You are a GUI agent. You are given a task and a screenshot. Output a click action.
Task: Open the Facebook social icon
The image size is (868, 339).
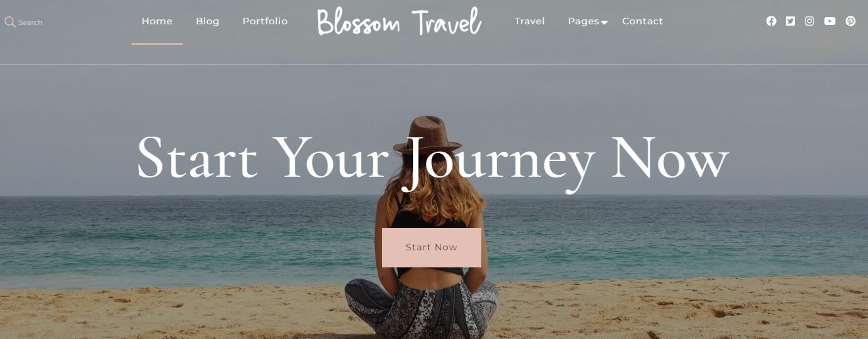771,21
